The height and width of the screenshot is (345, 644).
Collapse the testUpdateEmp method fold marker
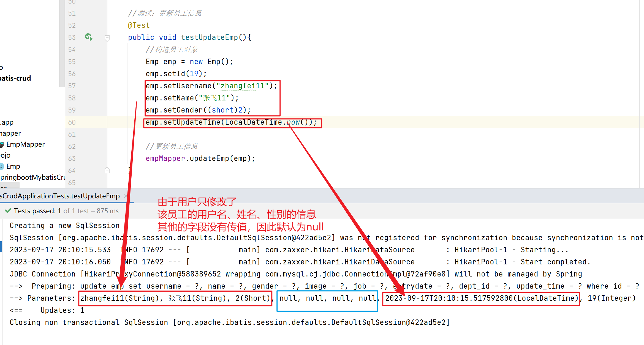tap(107, 38)
